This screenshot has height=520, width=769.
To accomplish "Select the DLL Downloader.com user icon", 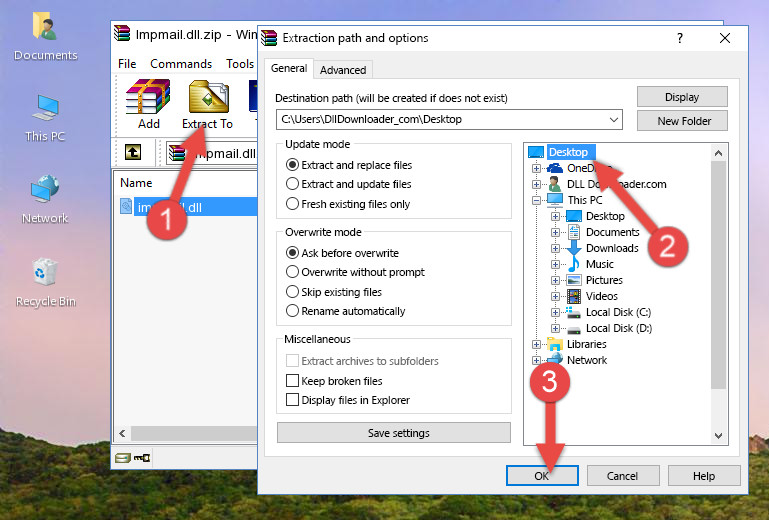I will 555,184.
